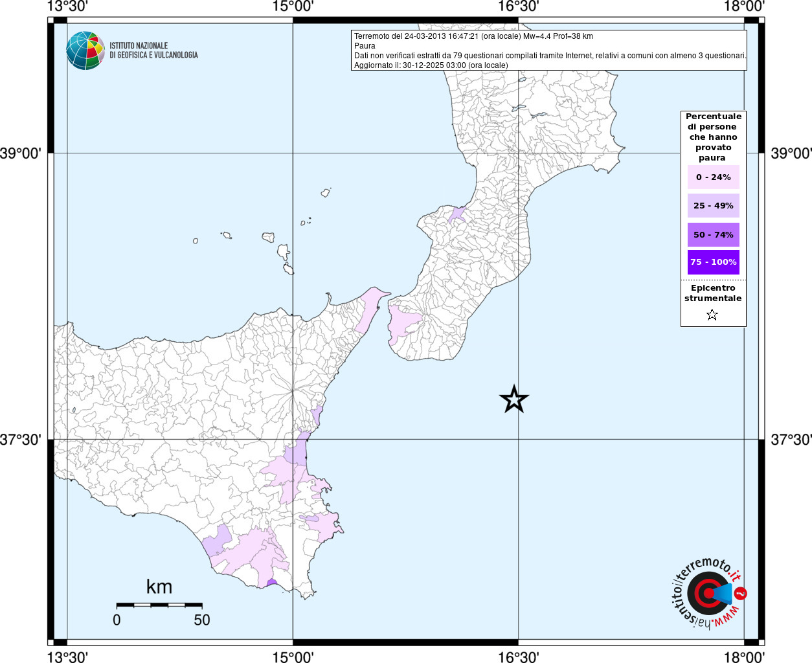
Task: Click the Epicentro strumentale legend label
Action: (713, 293)
